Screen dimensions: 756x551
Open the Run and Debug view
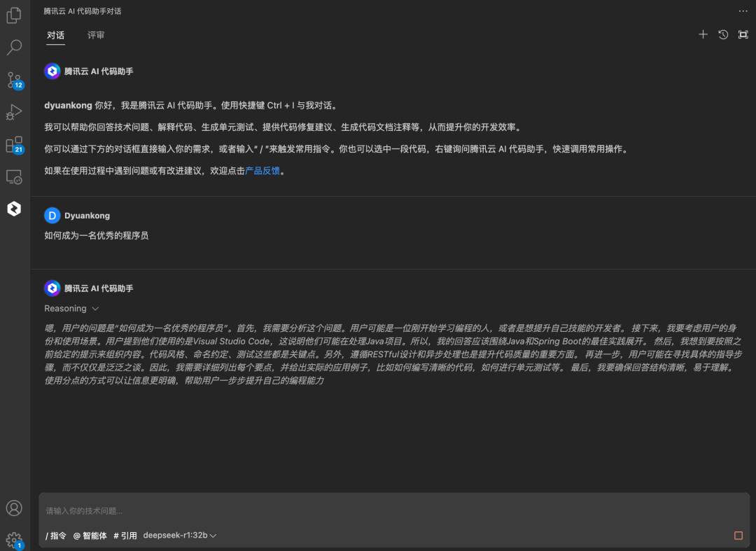point(14,112)
